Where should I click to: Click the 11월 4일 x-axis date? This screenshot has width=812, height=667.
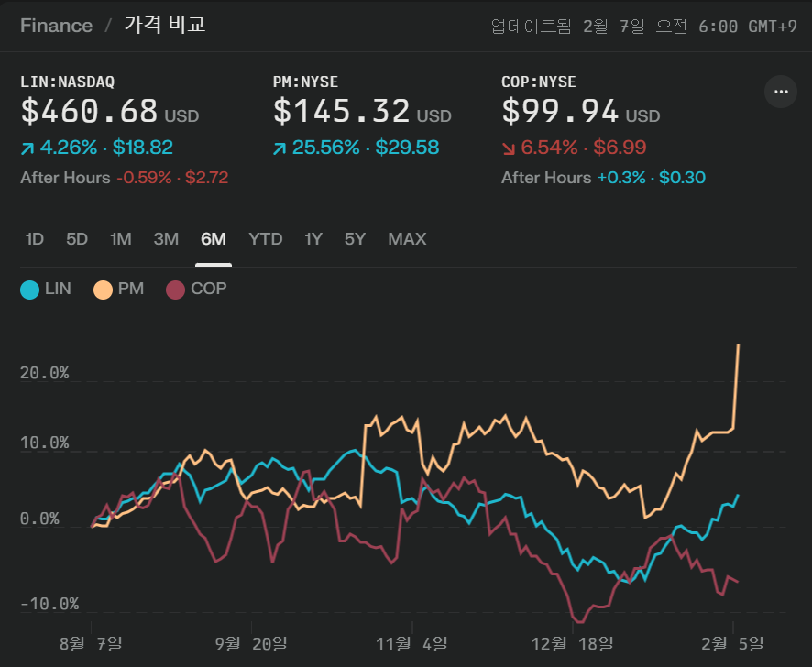pyautogui.click(x=411, y=644)
